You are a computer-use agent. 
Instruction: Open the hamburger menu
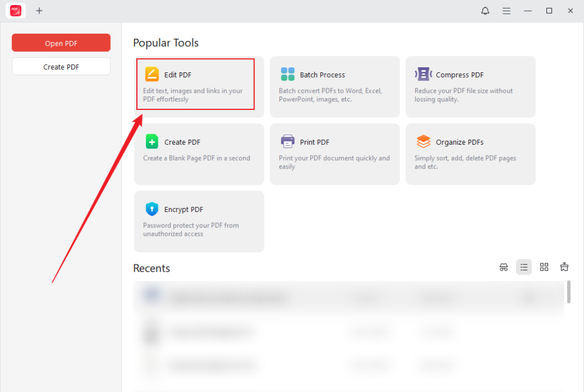pos(506,10)
